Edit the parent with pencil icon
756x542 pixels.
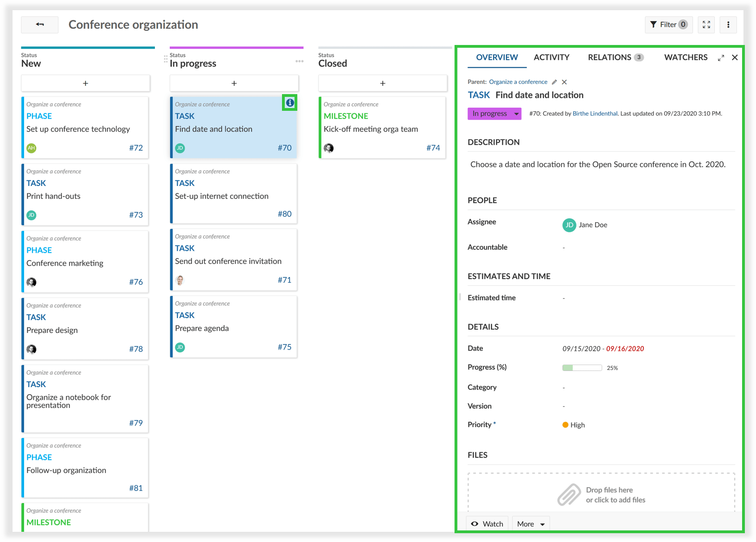(x=554, y=82)
